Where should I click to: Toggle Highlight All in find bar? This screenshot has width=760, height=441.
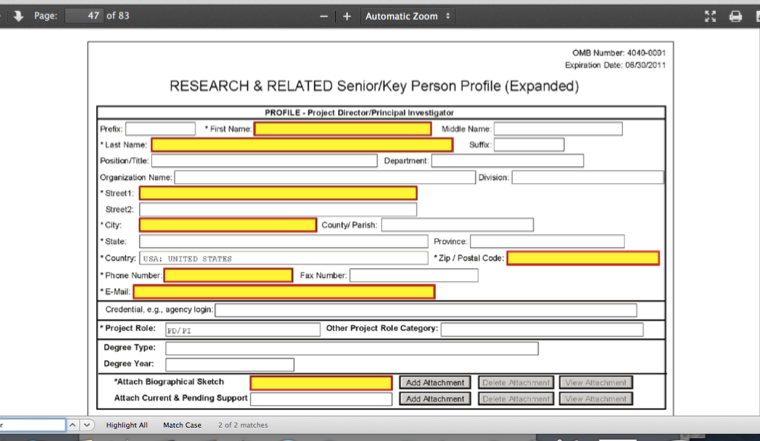(x=126, y=425)
